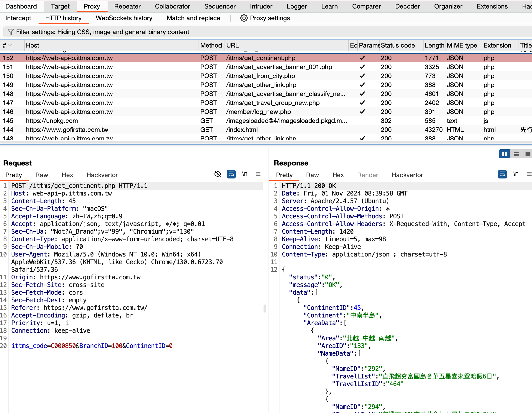Toggle response line wrap icon
The height and width of the screenshot is (413, 532).
(502, 174)
